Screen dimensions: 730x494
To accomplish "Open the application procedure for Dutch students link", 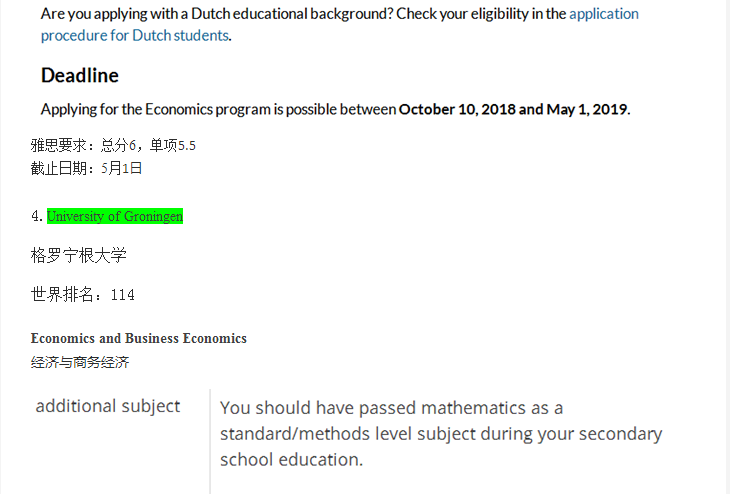I will [x=135, y=35].
